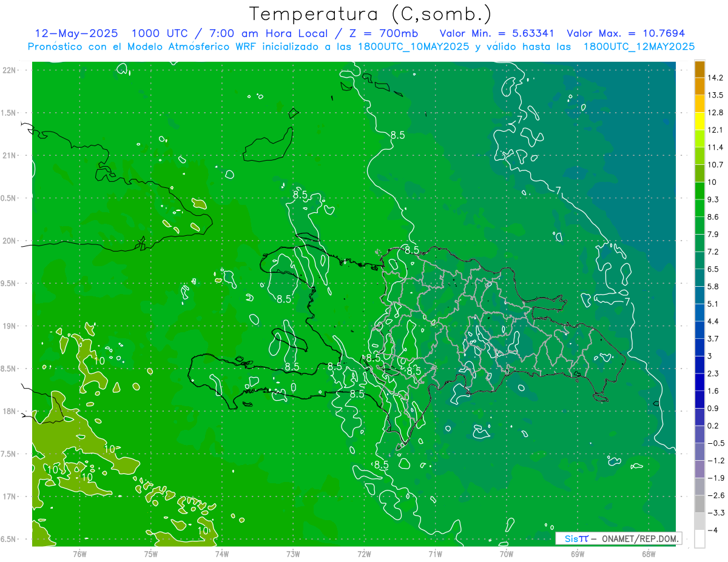Click the 5.1 color scale label
Image resolution: width=728 pixels, height=562 pixels.
pos(713,304)
